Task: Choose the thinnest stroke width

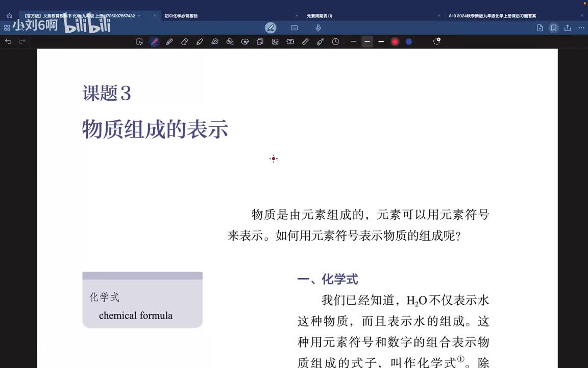Action: coord(353,42)
